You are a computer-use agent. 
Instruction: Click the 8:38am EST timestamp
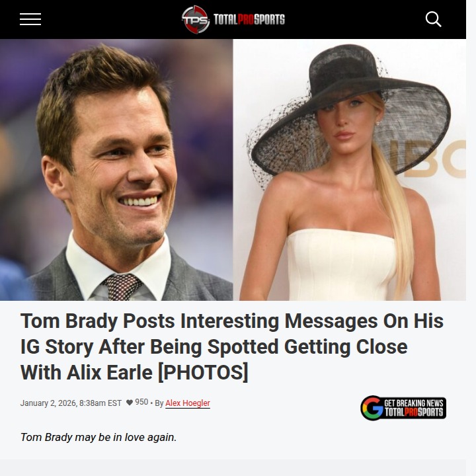(100, 403)
